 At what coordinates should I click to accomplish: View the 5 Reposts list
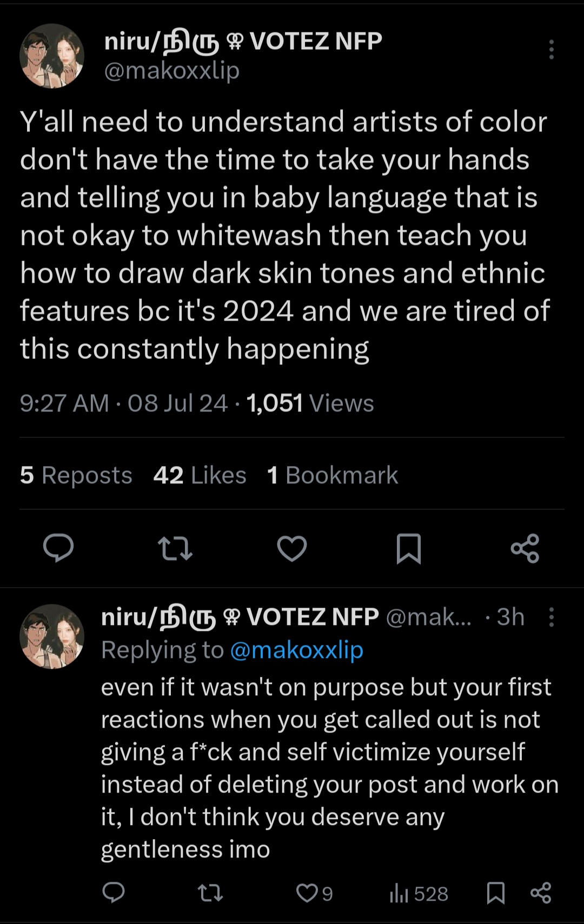click(76, 475)
